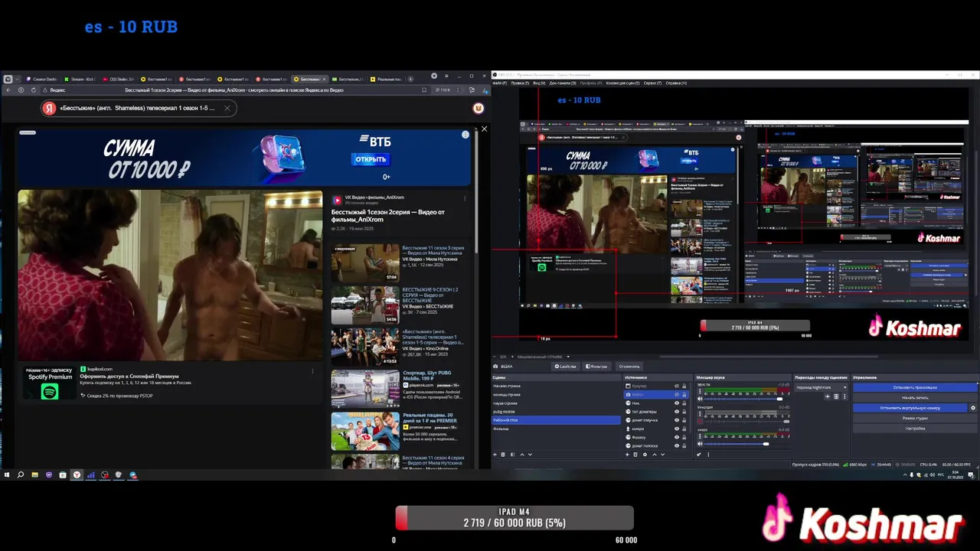Lock the Ник source
Screen dimensions: 980x551
click(x=684, y=403)
